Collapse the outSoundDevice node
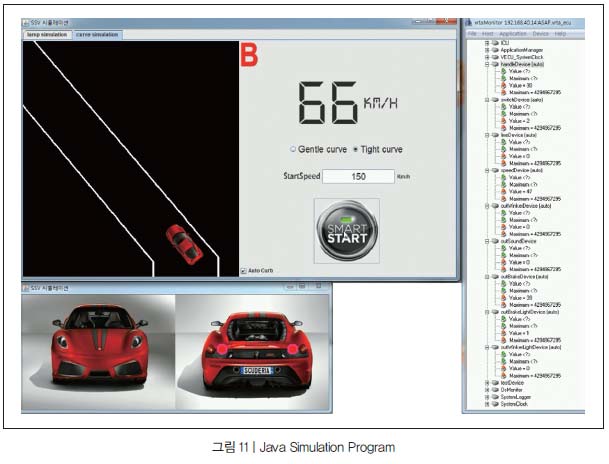This screenshot has height=464, width=609. point(487,241)
